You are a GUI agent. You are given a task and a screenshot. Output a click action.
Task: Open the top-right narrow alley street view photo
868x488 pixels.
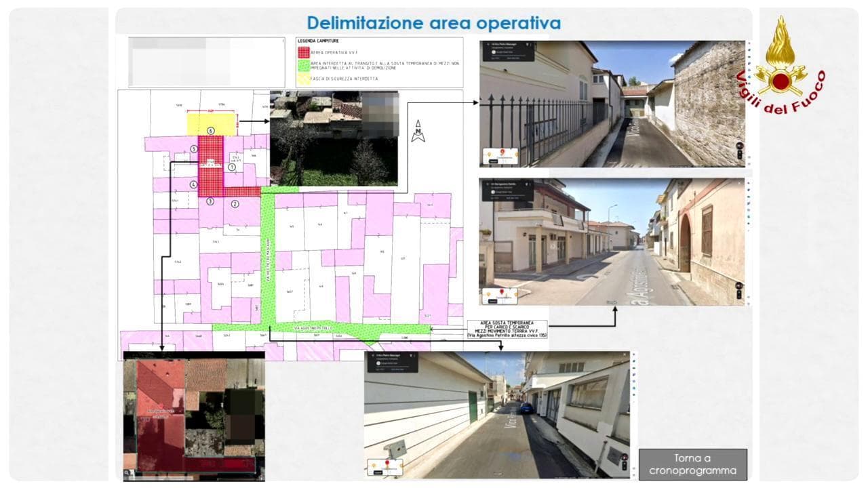pos(612,104)
